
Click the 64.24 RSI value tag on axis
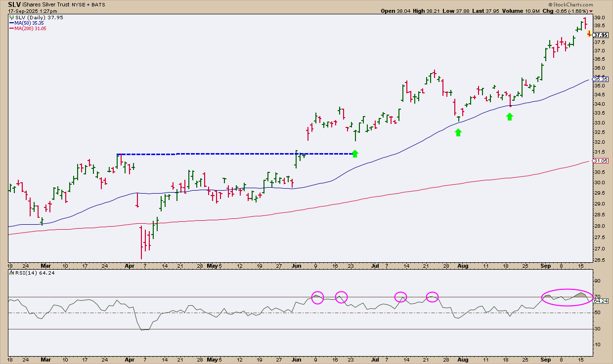(x=601, y=301)
